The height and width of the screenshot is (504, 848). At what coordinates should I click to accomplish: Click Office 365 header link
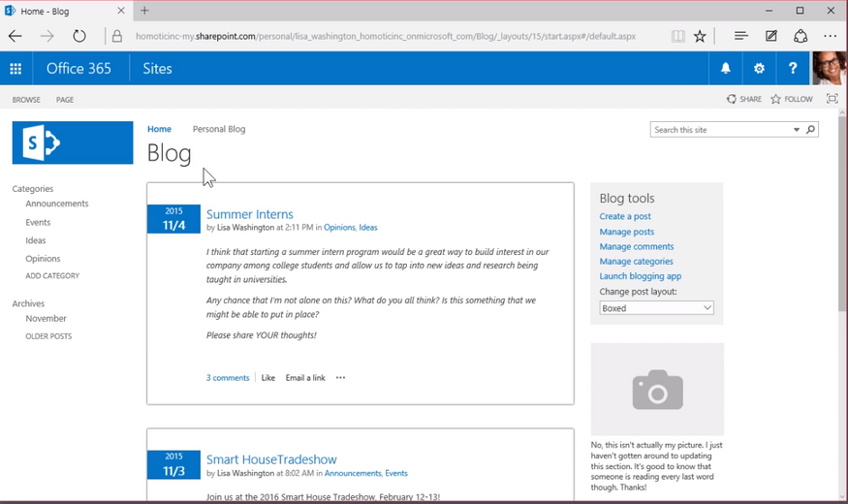click(x=79, y=69)
